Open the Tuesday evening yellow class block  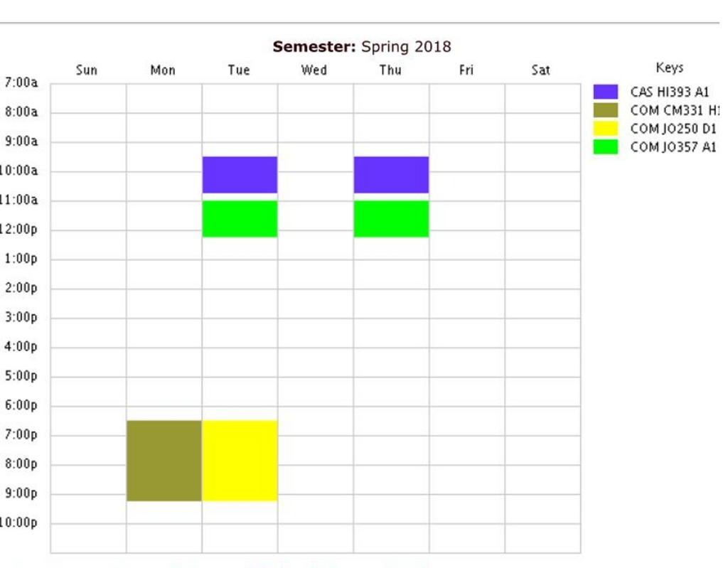240,461
